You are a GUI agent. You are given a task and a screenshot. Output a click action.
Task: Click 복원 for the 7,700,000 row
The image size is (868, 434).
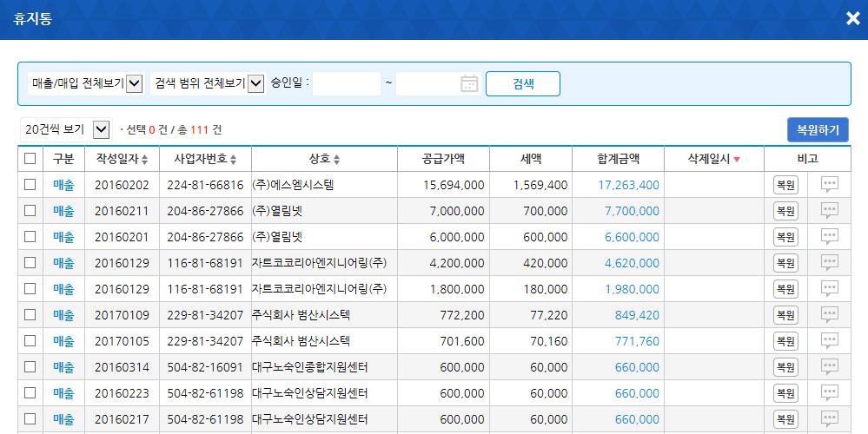point(785,211)
